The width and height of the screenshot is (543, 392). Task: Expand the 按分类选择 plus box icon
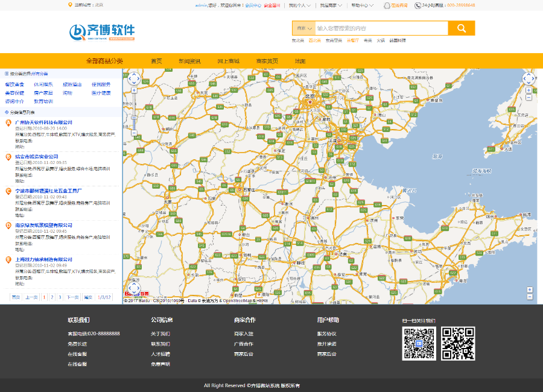coord(7,74)
